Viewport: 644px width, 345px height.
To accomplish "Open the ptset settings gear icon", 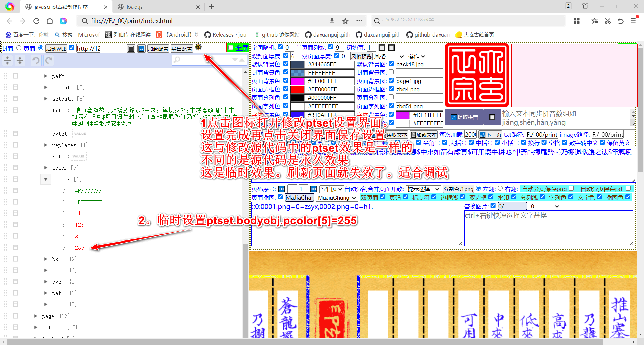I will [x=198, y=47].
